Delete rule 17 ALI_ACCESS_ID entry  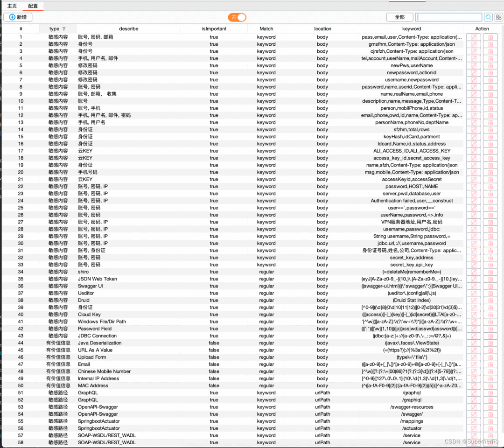pyautogui.click(x=490, y=151)
